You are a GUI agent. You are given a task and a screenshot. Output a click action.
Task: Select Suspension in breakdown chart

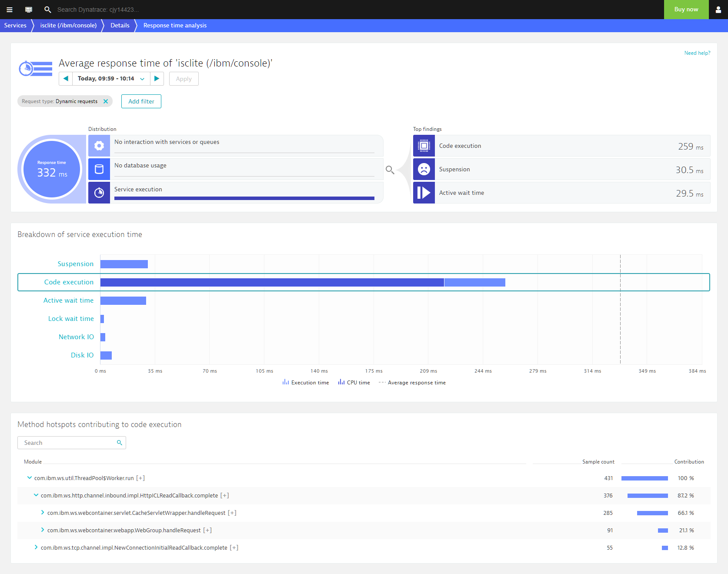click(76, 264)
